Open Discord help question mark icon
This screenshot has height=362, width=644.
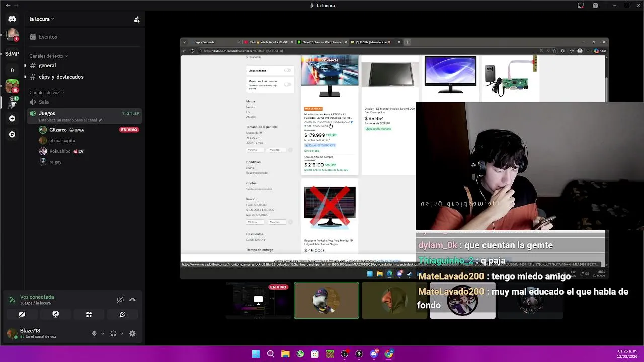tap(596, 6)
